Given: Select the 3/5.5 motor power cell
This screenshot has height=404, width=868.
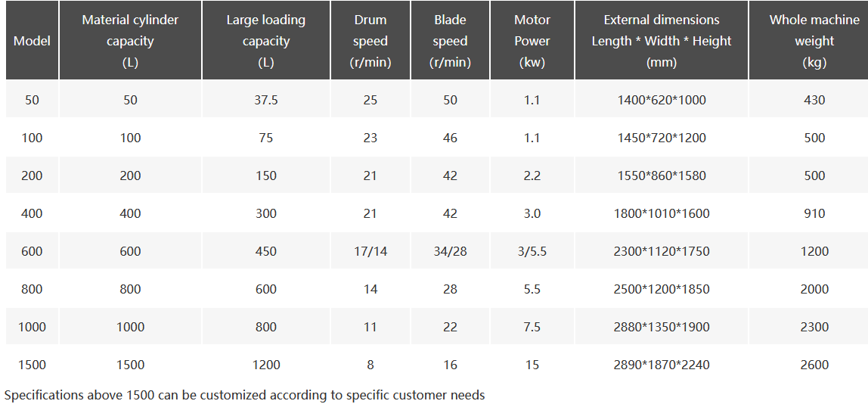Looking at the screenshot, I should [x=532, y=251].
